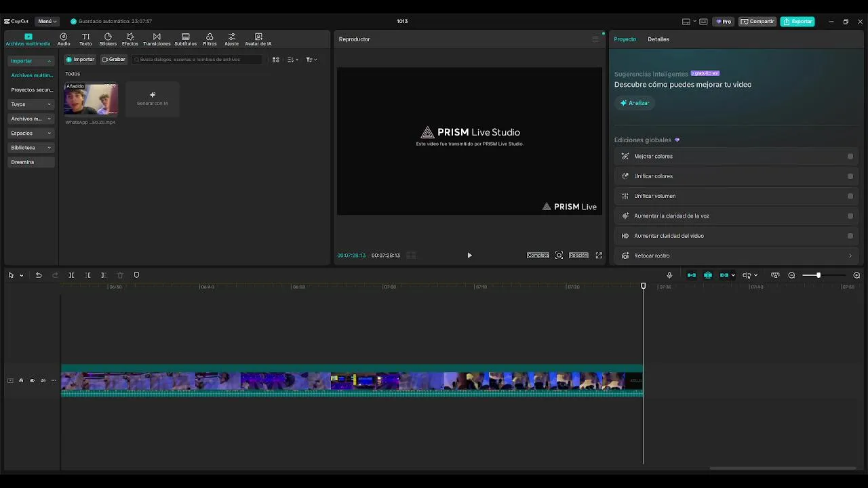
Task: Toggle main track magnet
Action: [692, 275]
